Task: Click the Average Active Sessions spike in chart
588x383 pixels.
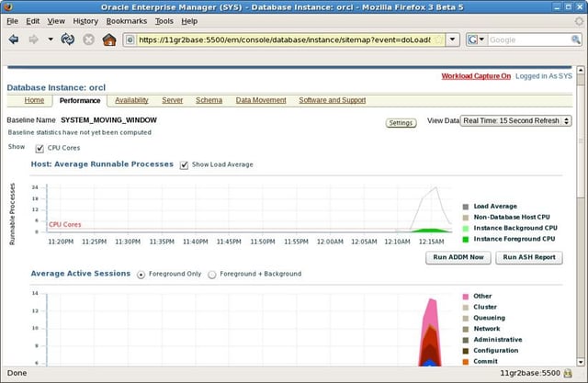Action: point(430,333)
